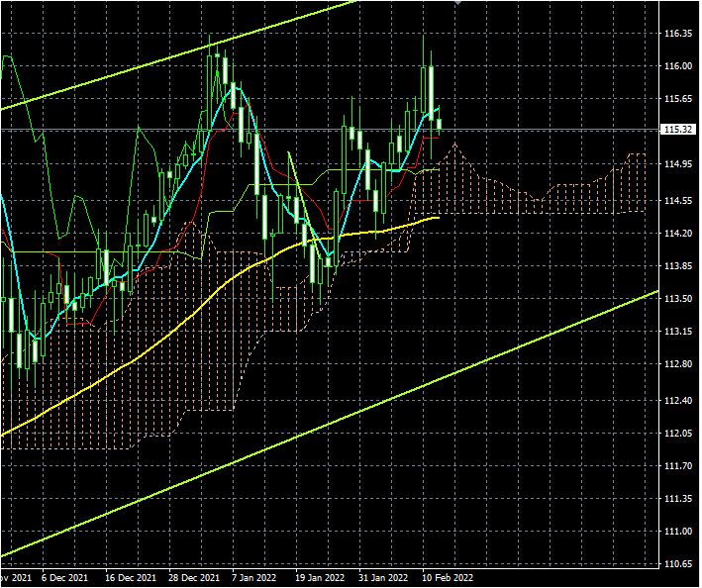
Task: Click the 114.95 price axis label
Action: [x=678, y=164]
